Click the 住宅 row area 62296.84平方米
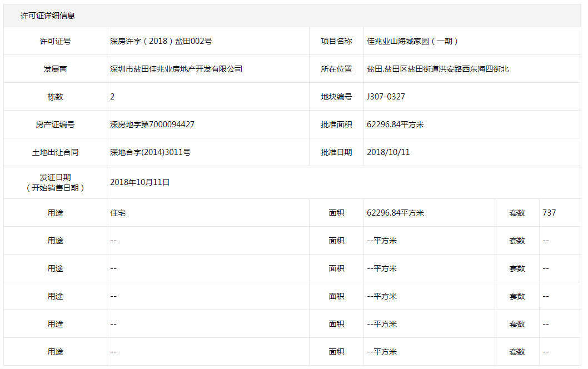 click(x=395, y=213)
